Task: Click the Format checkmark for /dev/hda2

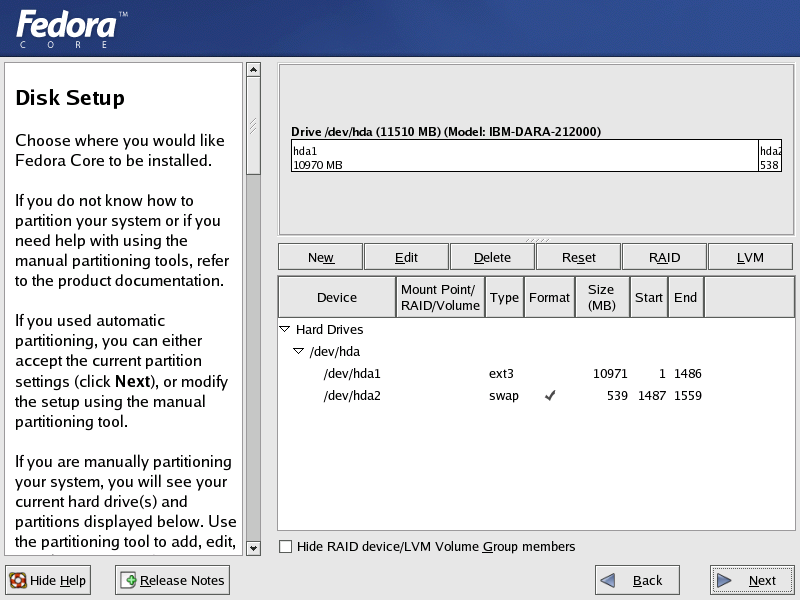Action: 549,395
